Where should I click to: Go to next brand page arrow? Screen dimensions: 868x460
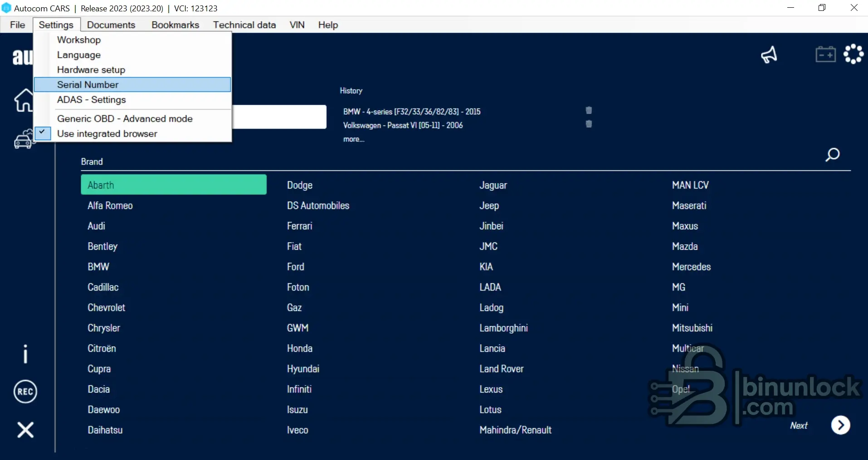(840, 425)
